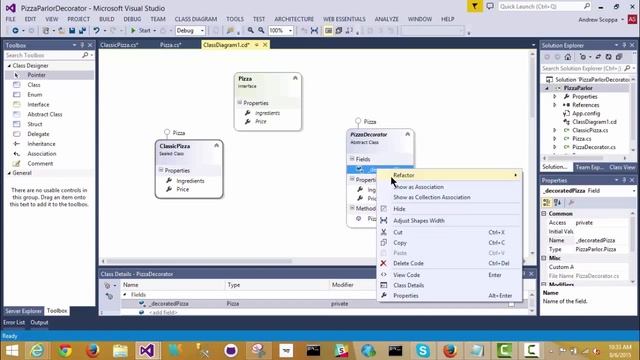Click the Zoom Out magnifier icon

(x=261, y=31)
